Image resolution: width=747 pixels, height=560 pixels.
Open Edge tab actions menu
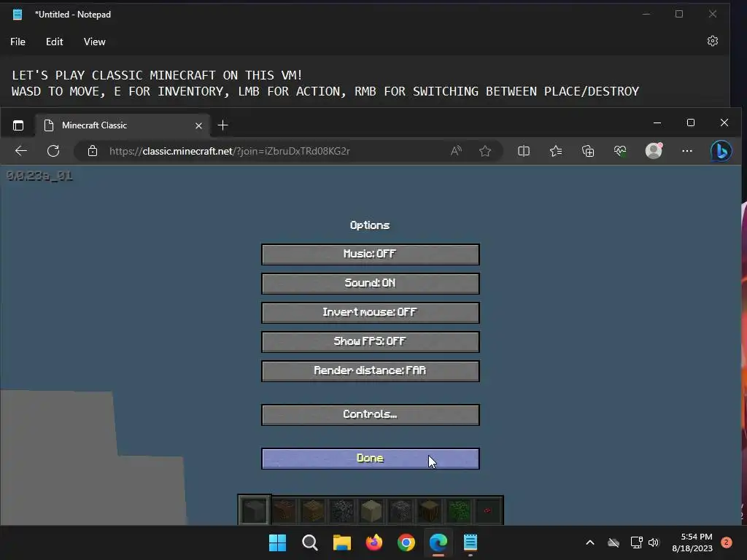pyautogui.click(x=18, y=125)
